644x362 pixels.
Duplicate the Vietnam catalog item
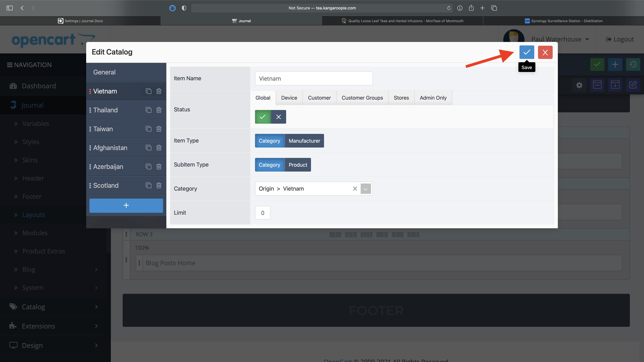click(x=148, y=91)
